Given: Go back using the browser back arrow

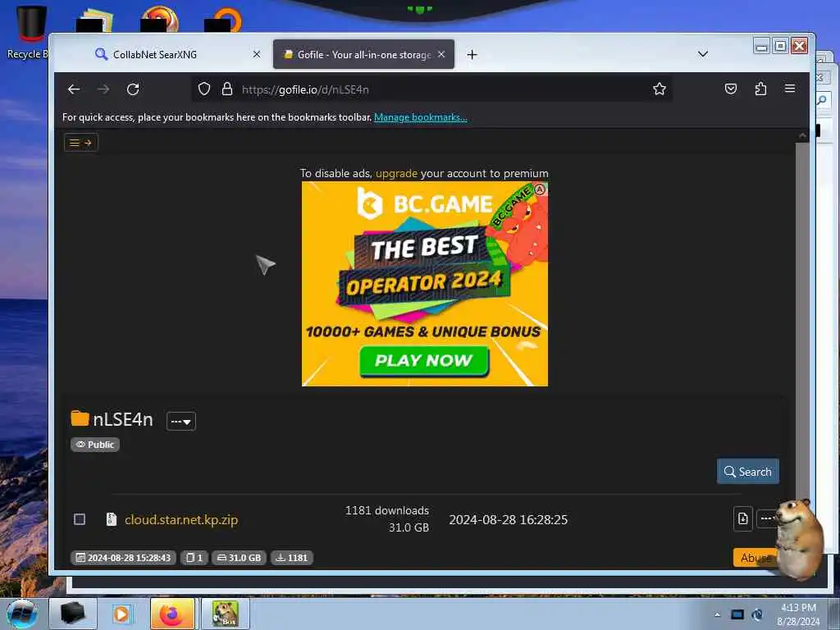Looking at the screenshot, I should point(74,89).
